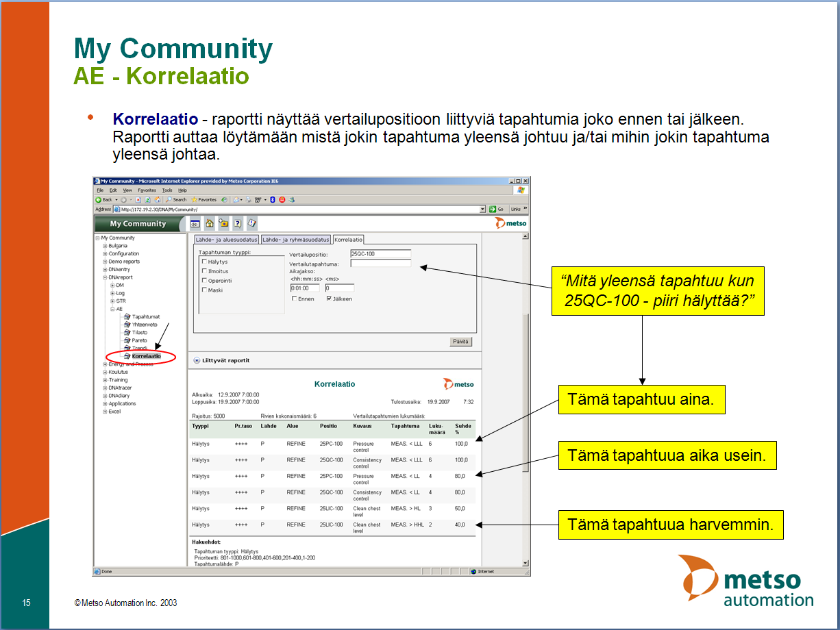This screenshot has width=840, height=630.
Task: Enable the Ilmoitus event type checkbox
Action: (204, 271)
